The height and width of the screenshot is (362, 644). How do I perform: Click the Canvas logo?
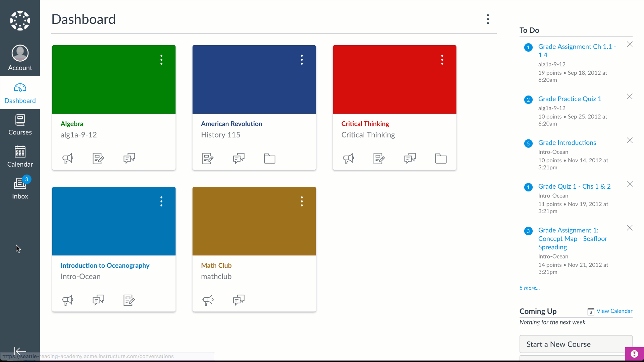point(20,20)
